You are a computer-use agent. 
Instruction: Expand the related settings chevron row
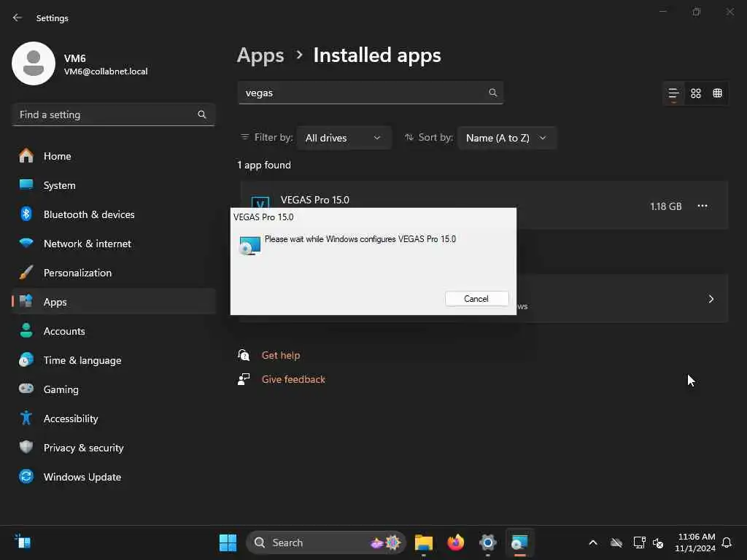711,299
